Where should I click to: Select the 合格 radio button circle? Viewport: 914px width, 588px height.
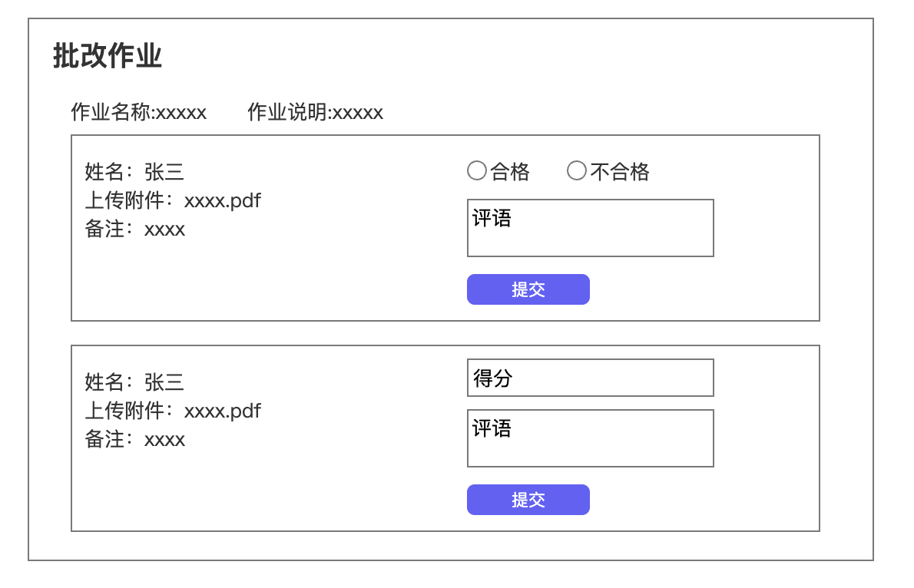pos(476,171)
